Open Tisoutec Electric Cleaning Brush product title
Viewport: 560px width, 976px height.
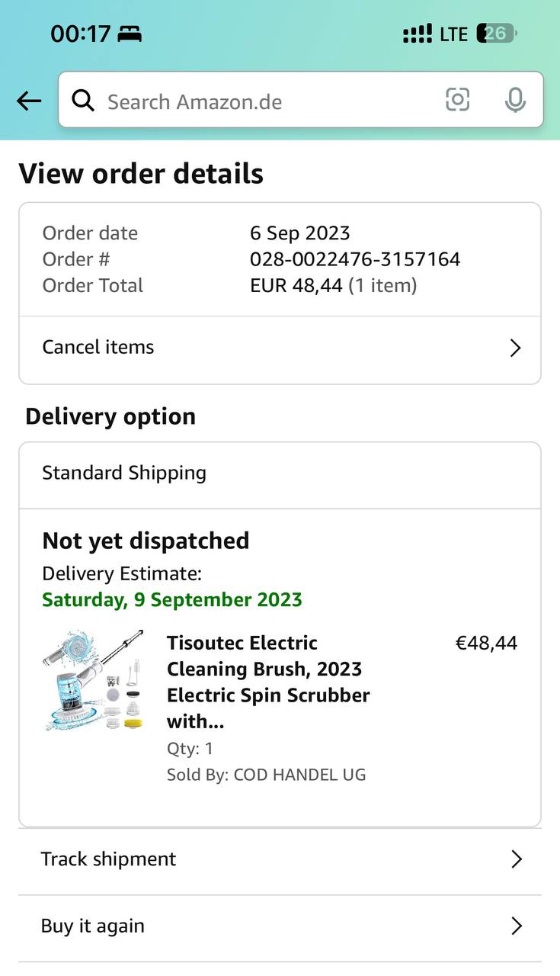pyautogui.click(x=268, y=682)
